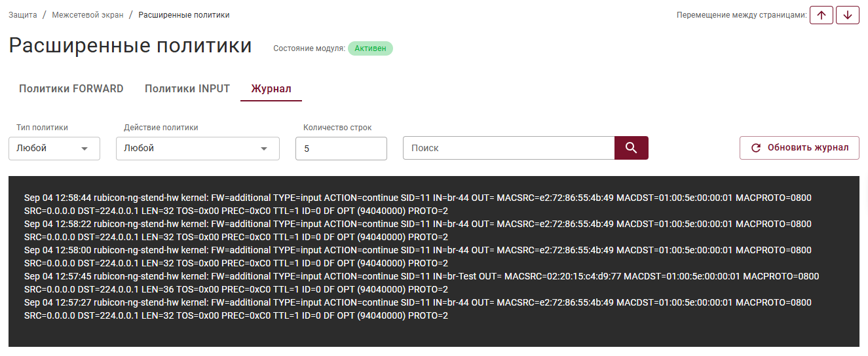Viewport: 868px width, 356px height.
Task: Refresh the log with Обновить журнал
Action: (x=799, y=148)
